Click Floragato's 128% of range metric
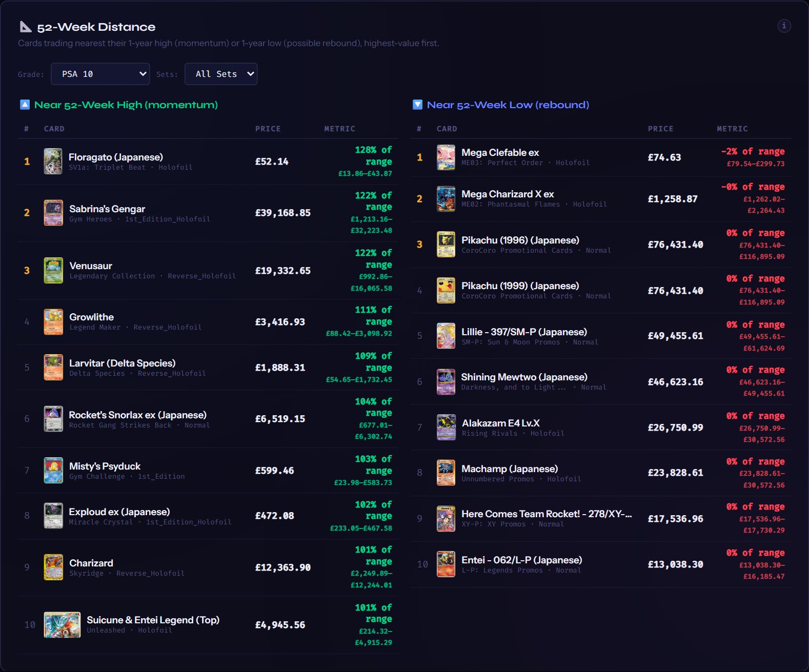This screenshot has height=672, width=809. click(373, 156)
